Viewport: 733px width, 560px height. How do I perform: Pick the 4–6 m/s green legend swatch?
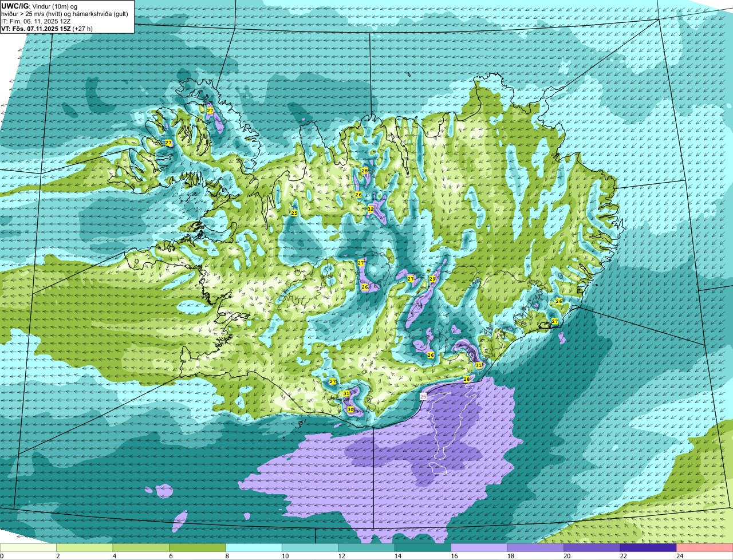141,547
